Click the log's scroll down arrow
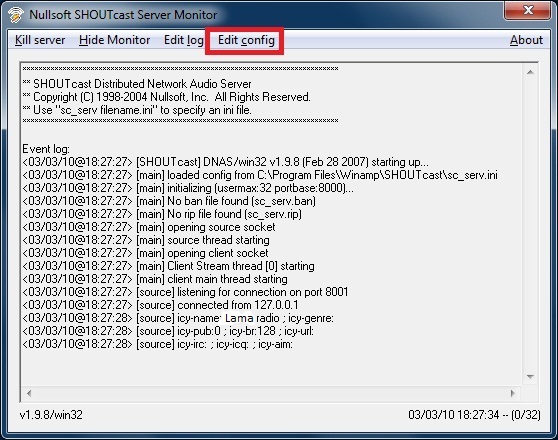Image resolution: width=558 pixels, height=440 pixels. (530, 377)
